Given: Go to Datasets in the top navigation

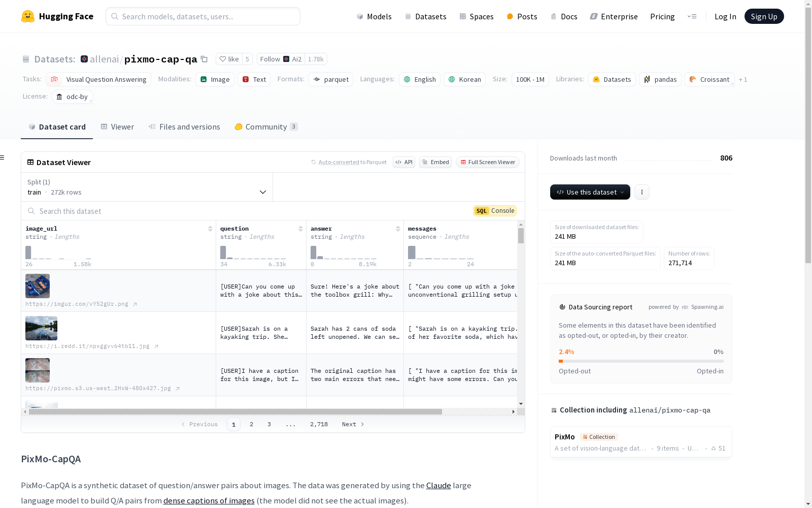Looking at the screenshot, I should point(425,16).
